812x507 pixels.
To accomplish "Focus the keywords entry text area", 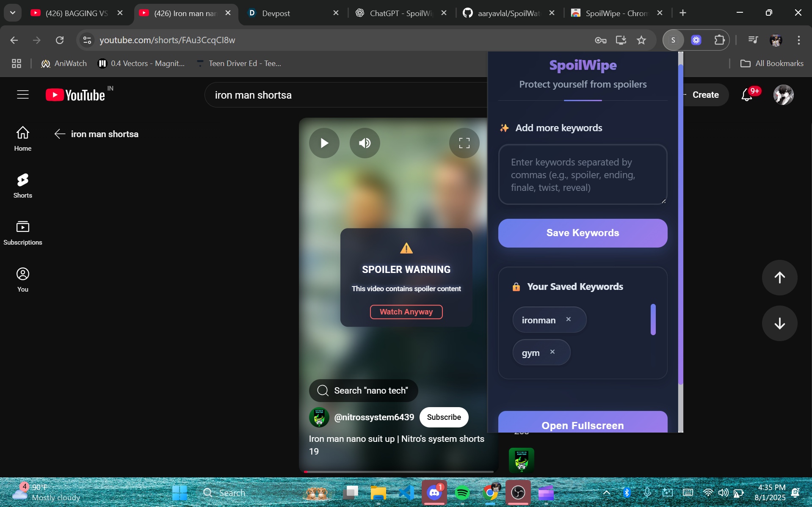I will pos(583,174).
